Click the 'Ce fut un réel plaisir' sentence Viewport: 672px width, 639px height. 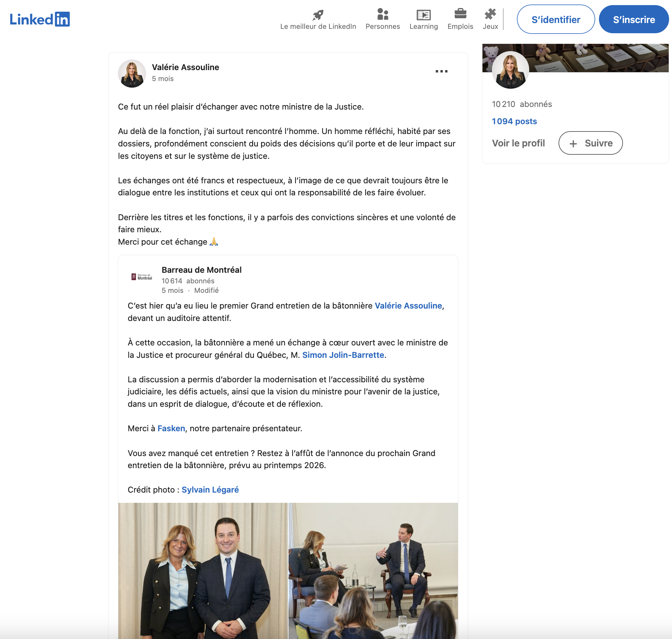241,107
